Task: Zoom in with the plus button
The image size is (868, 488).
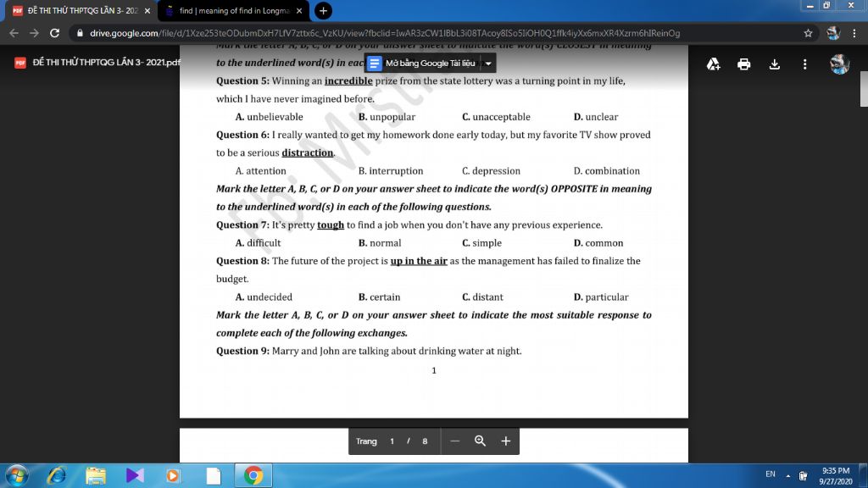Action: pos(505,441)
